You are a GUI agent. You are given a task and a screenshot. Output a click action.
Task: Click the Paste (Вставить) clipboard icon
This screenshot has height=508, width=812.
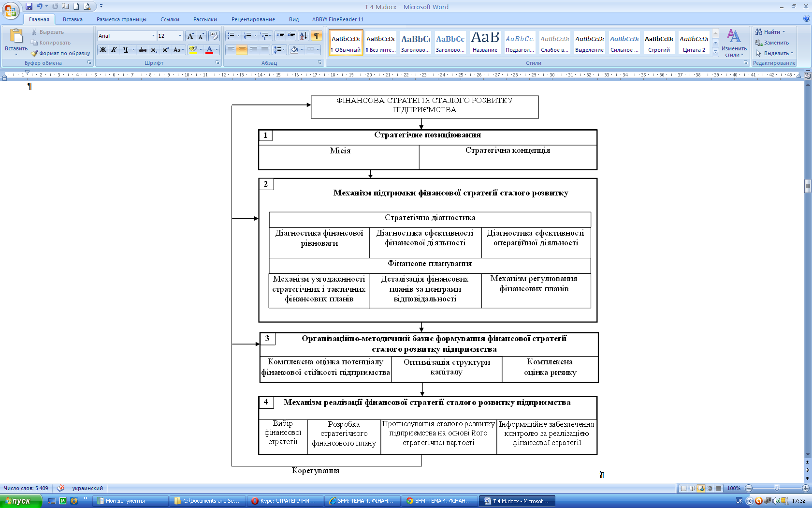(16, 36)
